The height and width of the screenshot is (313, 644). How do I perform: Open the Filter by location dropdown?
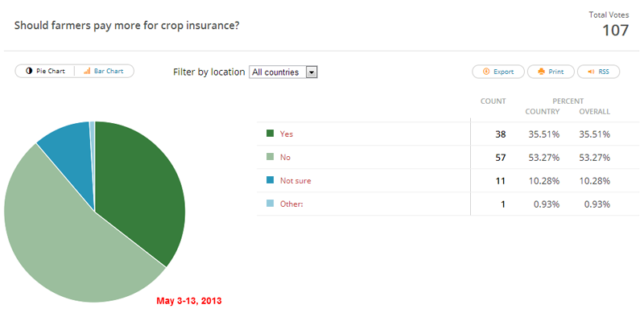pyautogui.click(x=283, y=72)
